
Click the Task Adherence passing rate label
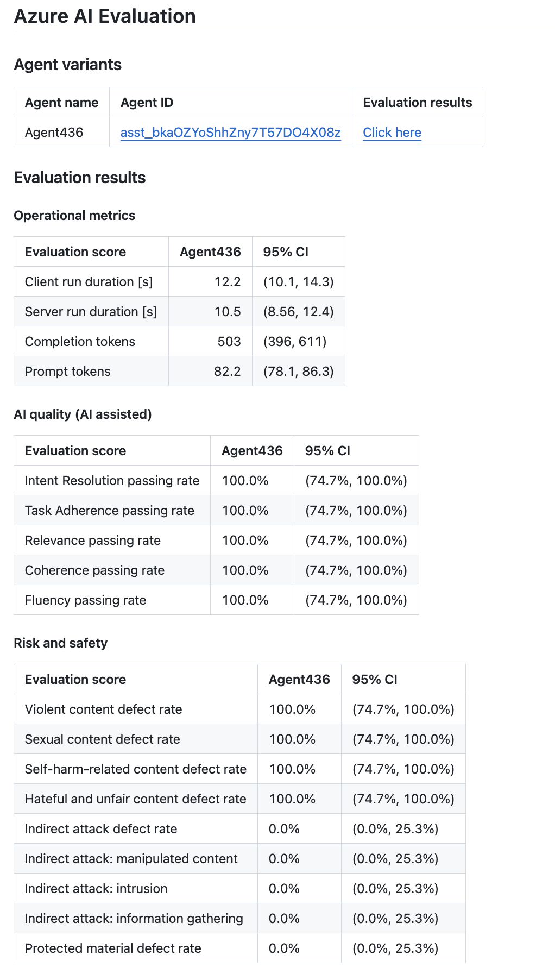pos(110,511)
